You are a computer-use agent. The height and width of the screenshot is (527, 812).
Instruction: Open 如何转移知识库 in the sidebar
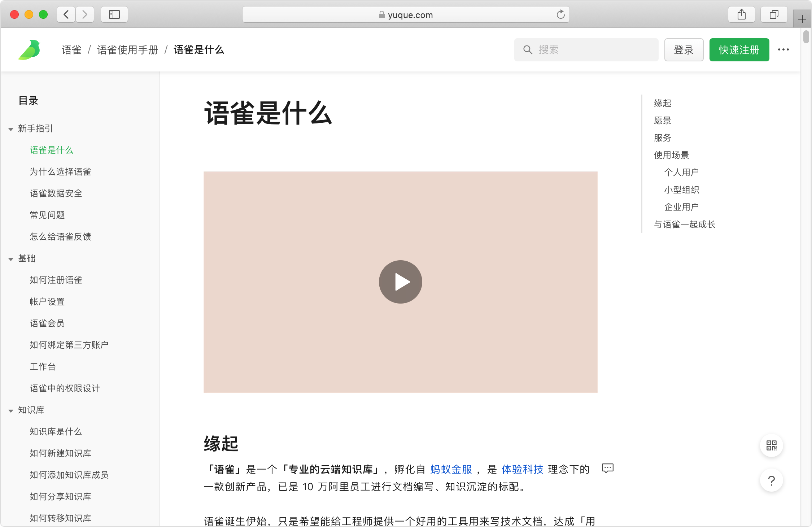point(60,518)
